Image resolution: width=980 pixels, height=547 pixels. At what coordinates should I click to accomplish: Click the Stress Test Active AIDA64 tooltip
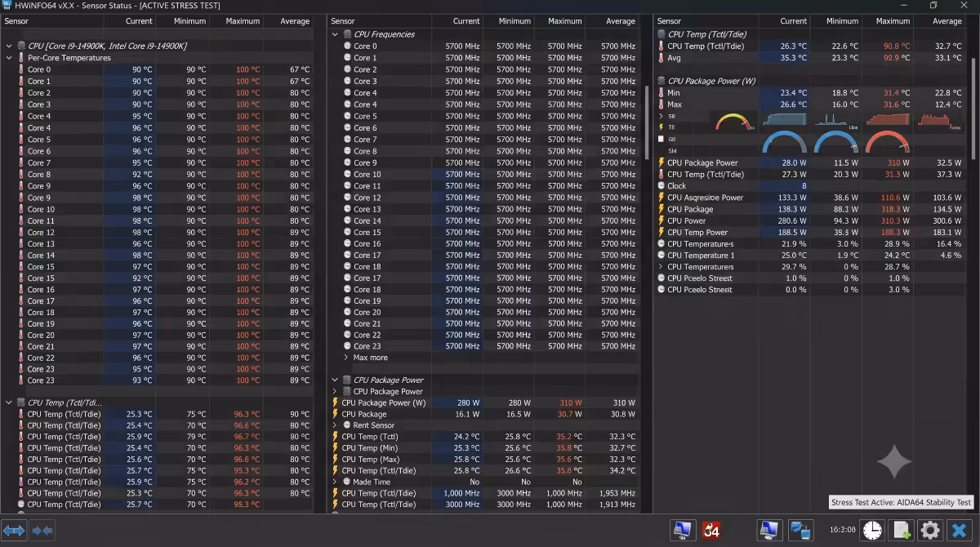[x=902, y=503]
